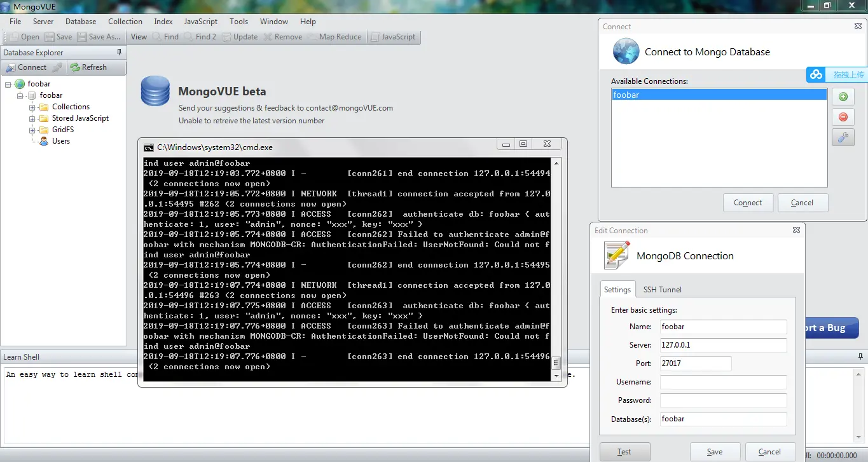This screenshot has width=868, height=462.
Task: Click the globe icon in Connect dialog
Action: 626,51
